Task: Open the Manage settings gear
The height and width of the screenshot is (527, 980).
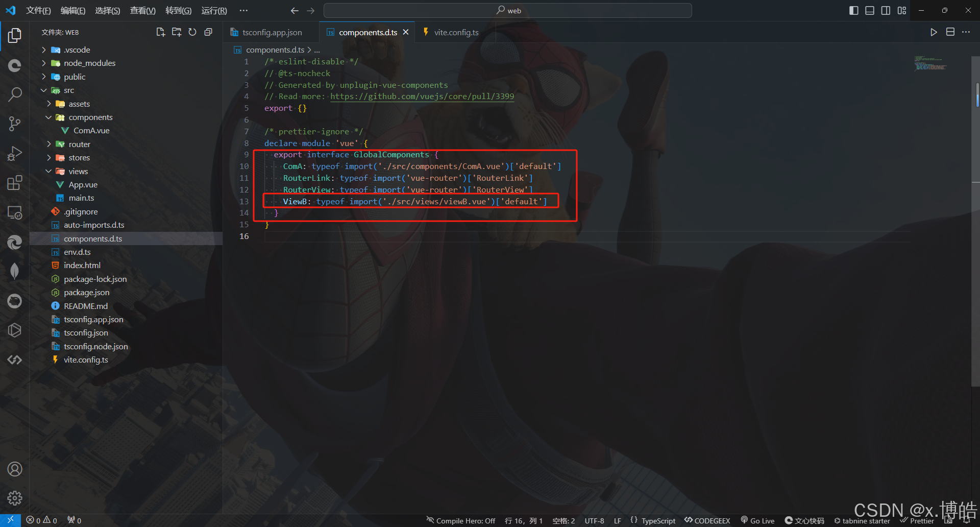Action: click(x=15, y=498)
